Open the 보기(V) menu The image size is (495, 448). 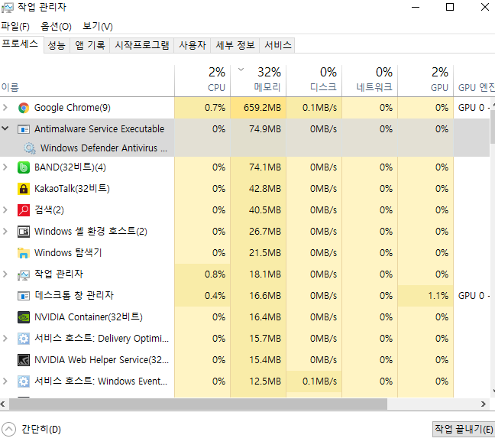(98, 26)
